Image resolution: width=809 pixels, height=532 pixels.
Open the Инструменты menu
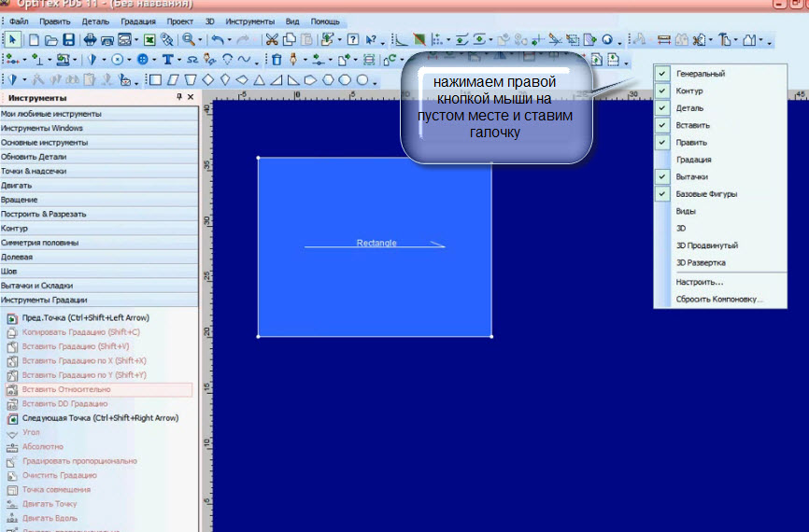pos(249,21)
